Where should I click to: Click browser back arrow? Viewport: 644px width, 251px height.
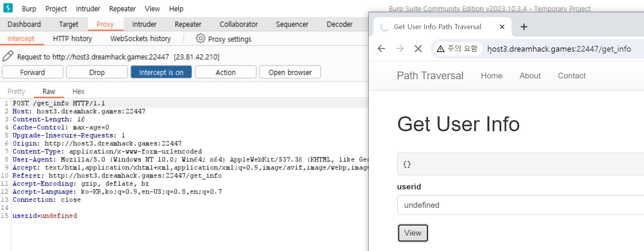click(x=381, y=49)
